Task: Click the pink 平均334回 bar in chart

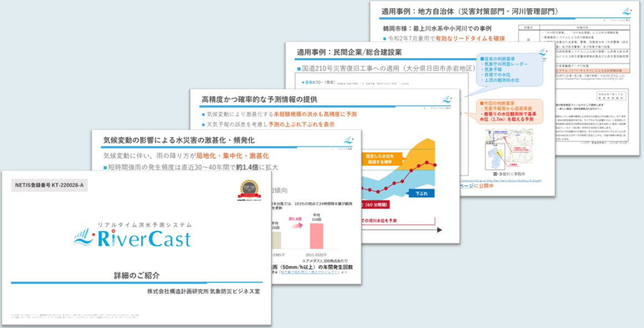Action: pyautogui.click(x=316, y=236)
